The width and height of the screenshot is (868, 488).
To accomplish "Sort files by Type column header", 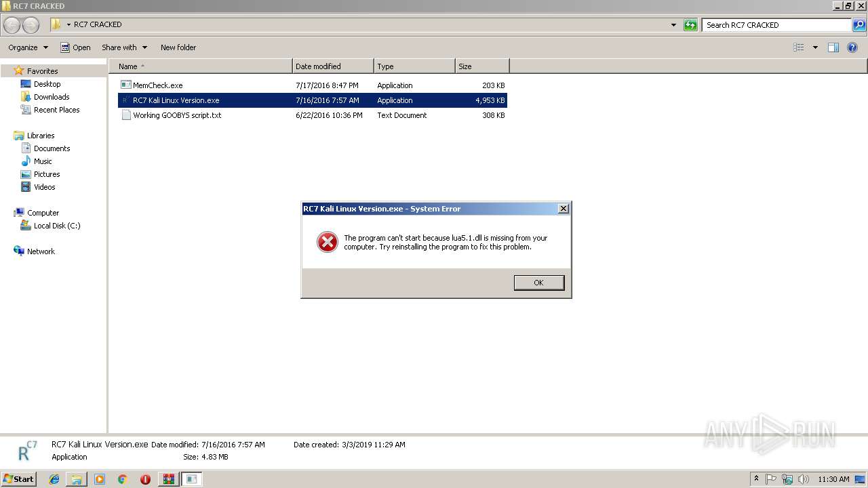I will (x=414, y=66).
